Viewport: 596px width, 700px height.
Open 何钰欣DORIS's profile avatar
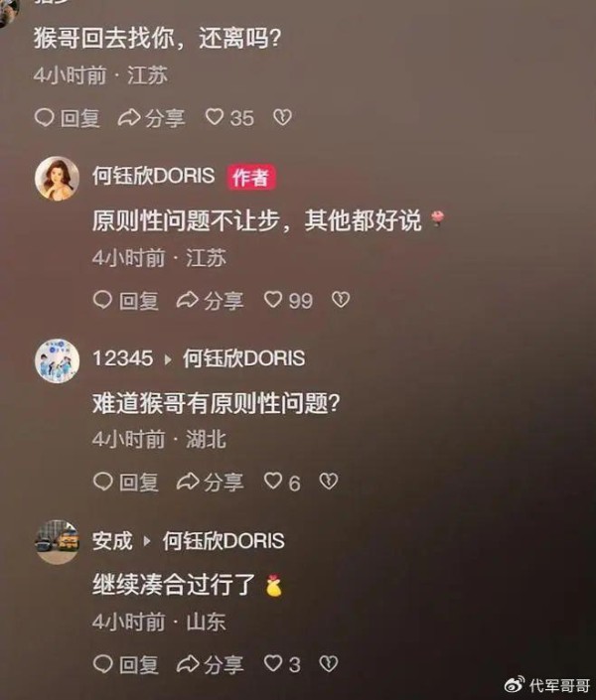pos(58,179)
